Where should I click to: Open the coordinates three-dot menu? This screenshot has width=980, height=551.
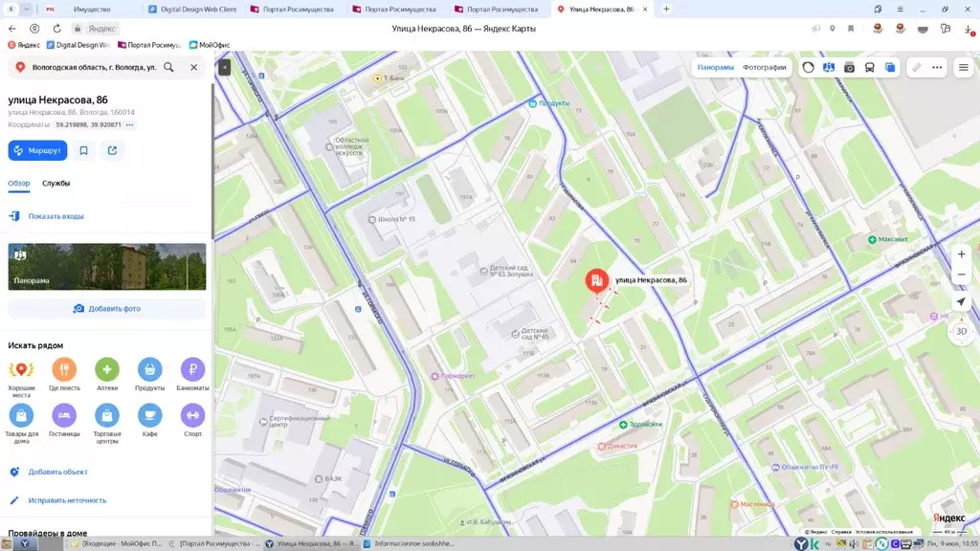tap(129, 125)
